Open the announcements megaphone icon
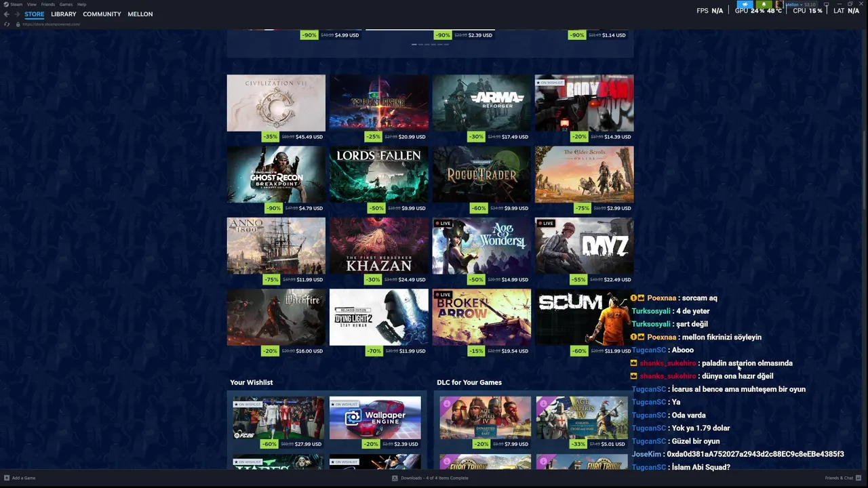The width and height of the screenshot is (868, 488). pyautogui.click(x=745, y=4)
